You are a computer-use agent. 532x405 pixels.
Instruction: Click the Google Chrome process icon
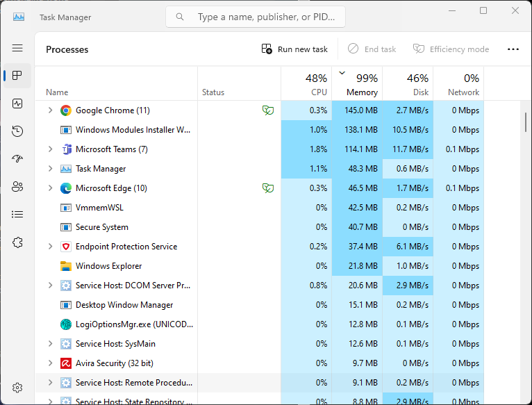66,110
